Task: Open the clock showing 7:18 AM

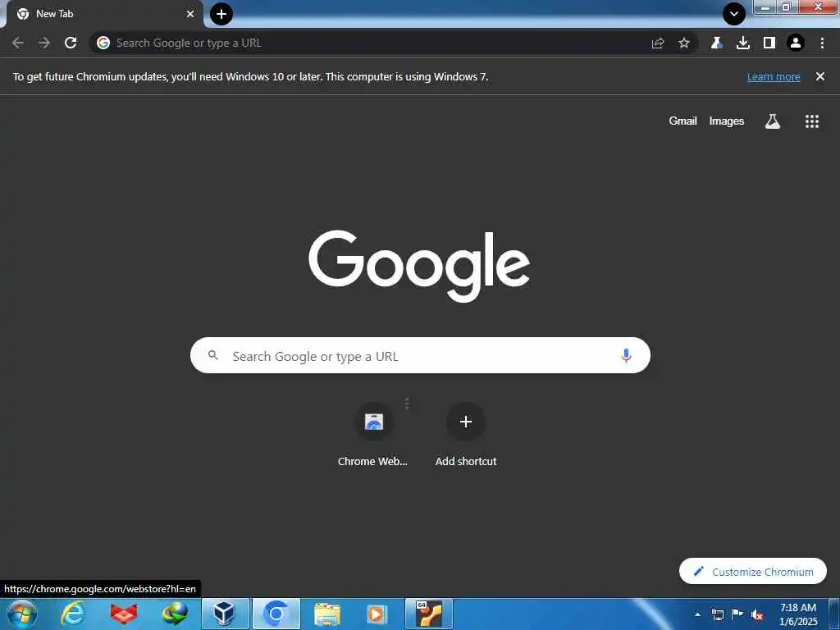Action: tap(798, 614)
